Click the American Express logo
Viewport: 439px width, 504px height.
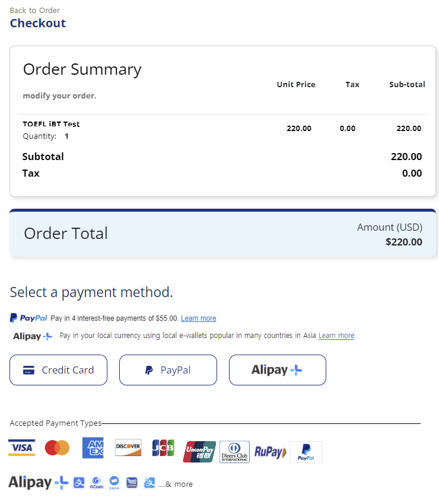(93, 448)
